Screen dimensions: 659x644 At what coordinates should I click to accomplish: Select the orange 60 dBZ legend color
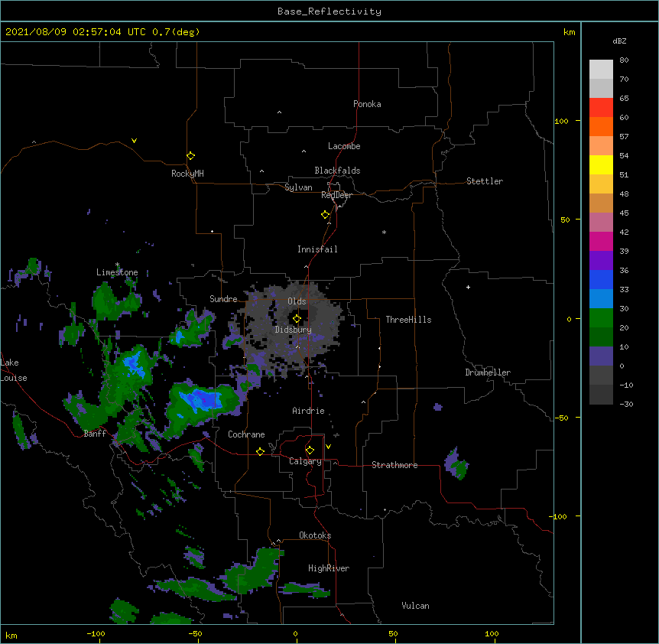[x=601, y=126]
